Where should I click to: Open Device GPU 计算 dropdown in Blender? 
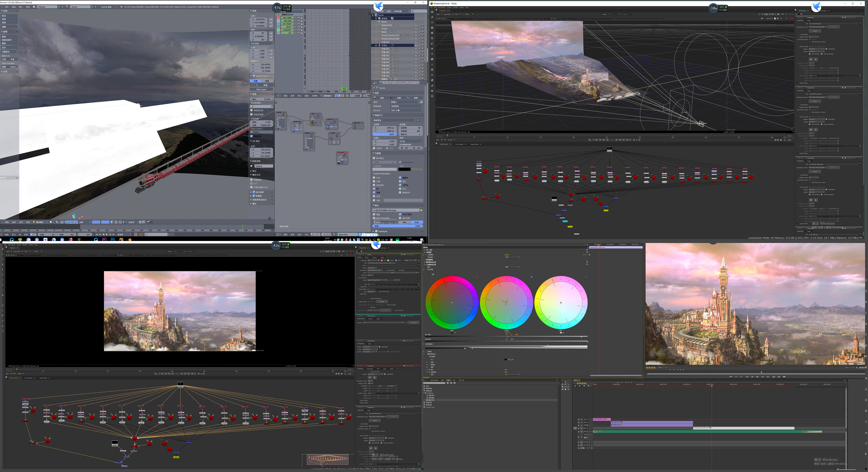(406, 110)
